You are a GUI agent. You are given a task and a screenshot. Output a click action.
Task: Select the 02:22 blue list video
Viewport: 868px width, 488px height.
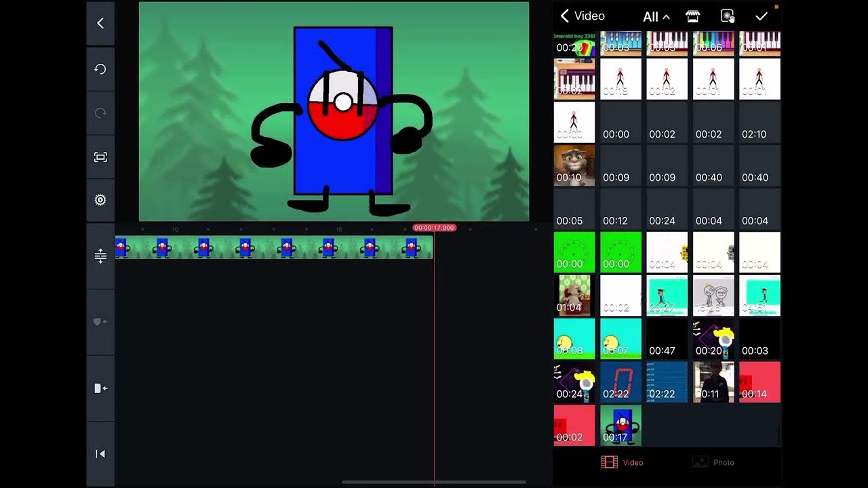pyautogui.click(x=667, y=382)
